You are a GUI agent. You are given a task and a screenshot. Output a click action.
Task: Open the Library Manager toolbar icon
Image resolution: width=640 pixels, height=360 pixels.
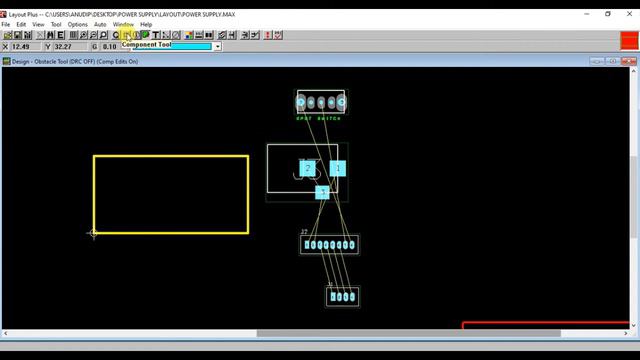27,36
